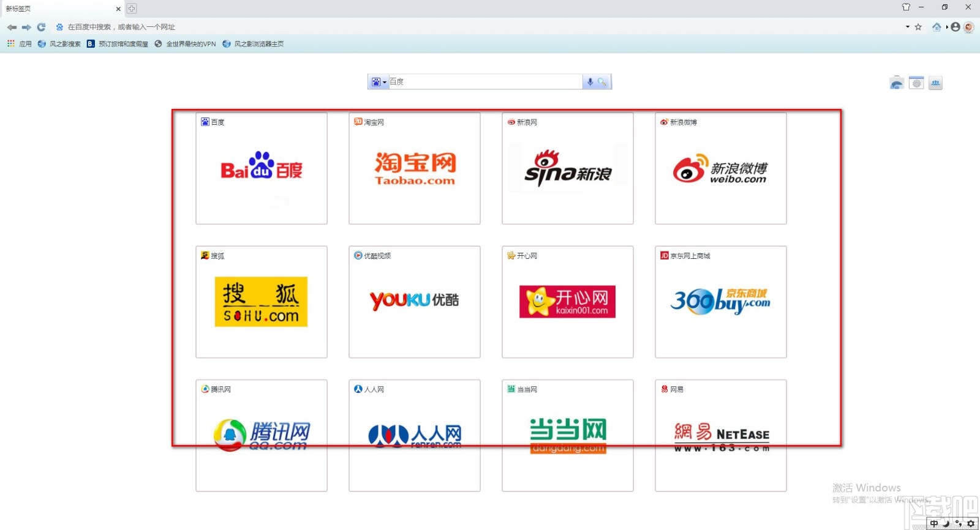The height and width of the screenshot is (530, 980).
Task: Click the 百度 search input box
Action: click(x=485, y=82)
